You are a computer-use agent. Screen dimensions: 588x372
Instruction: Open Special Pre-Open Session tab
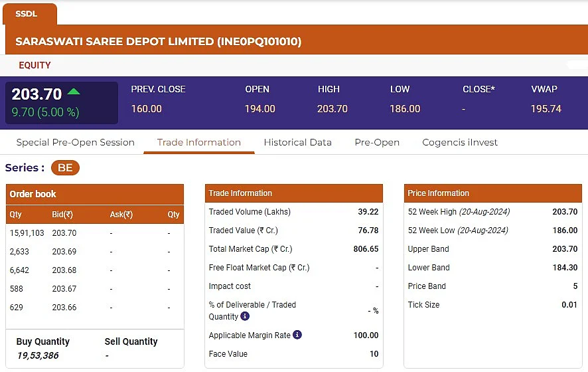click(76, 142)
